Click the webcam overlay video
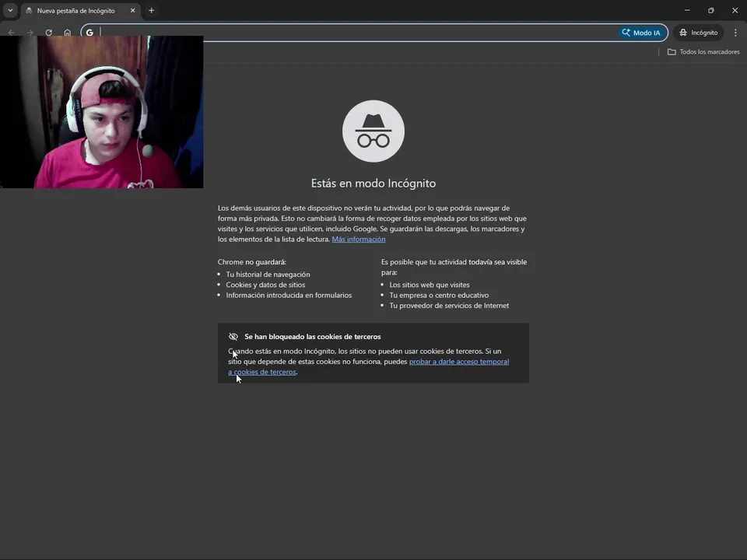 coord(101,112)
